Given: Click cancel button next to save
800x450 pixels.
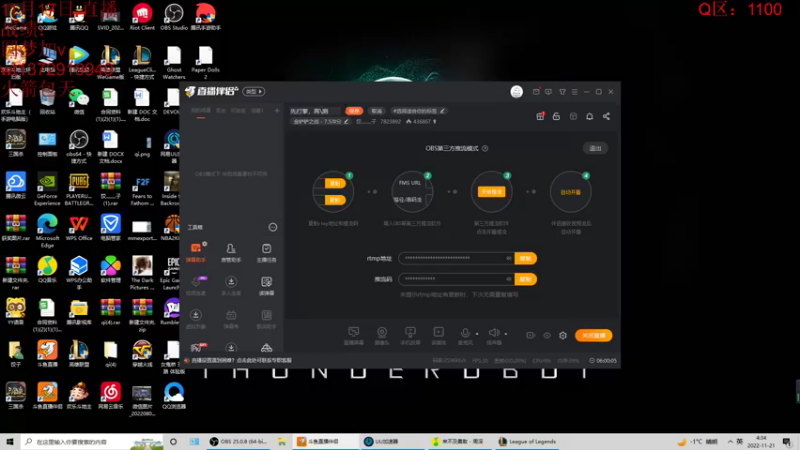Looking at the screenshot, I should [x=377, y=111].
